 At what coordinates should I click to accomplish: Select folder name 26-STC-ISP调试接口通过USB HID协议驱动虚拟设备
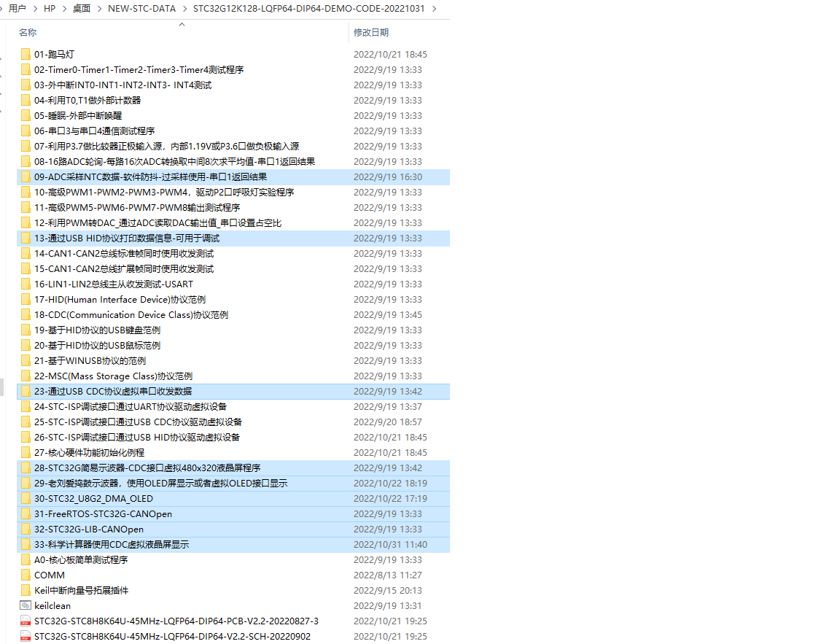137,437
